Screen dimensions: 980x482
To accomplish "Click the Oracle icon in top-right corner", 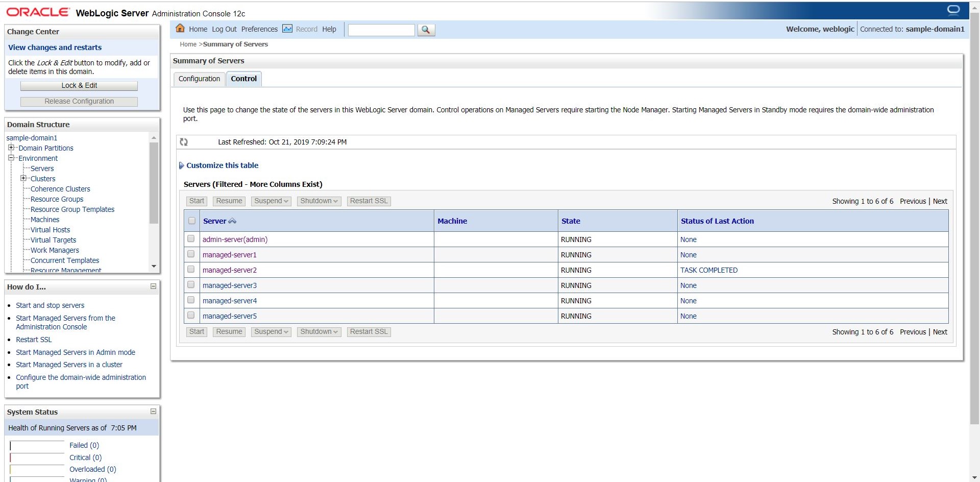I will point(953,10).
